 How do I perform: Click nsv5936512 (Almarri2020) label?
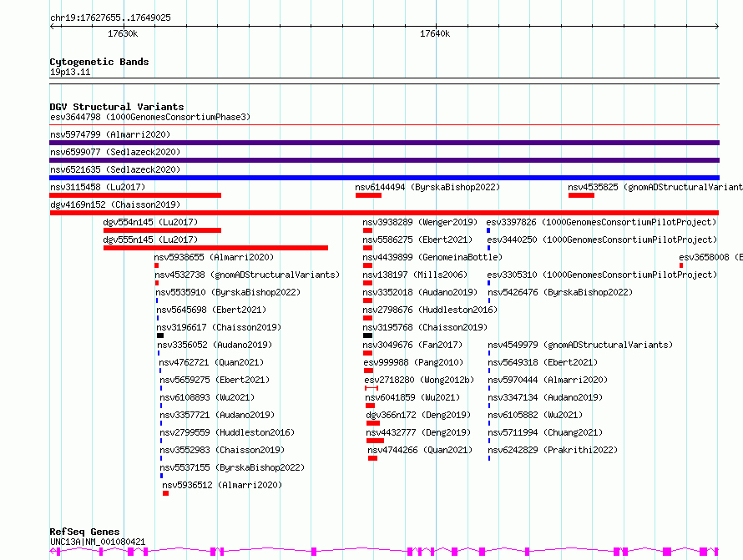222,485
